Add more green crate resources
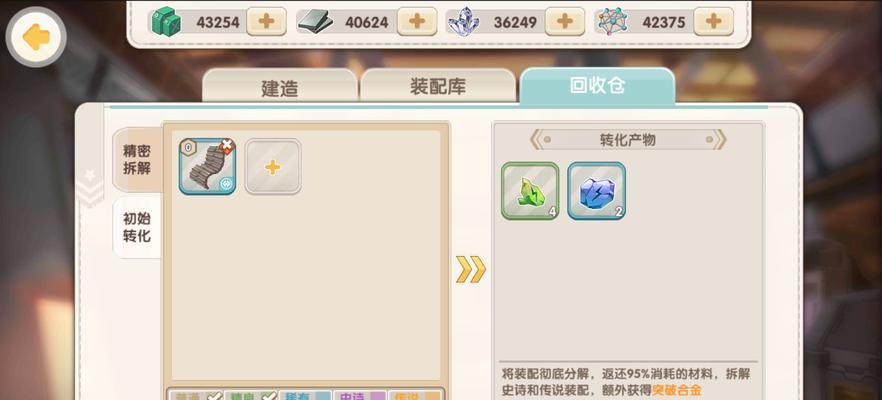The image size is (882, 400). pyautogui.click(x=266, y=21)
